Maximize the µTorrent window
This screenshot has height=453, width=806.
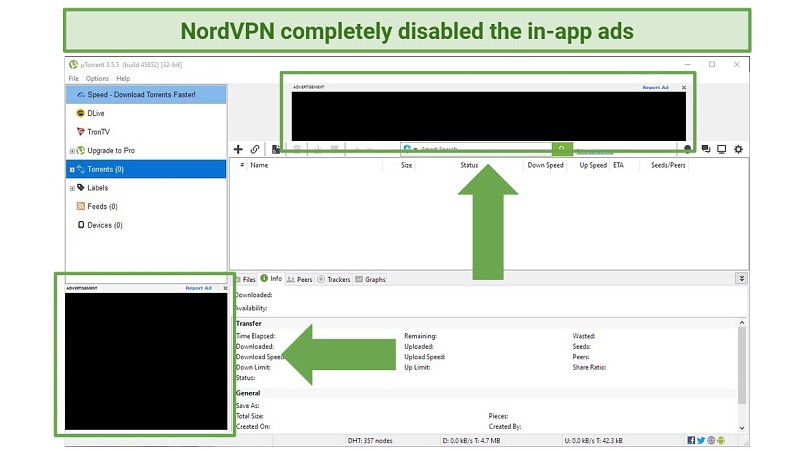(712, 64)
